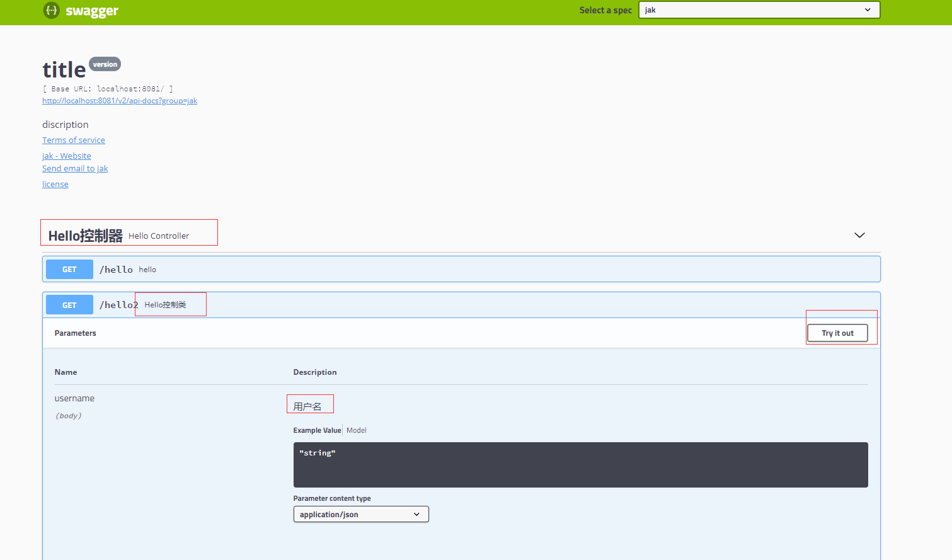Click the (body) parameter location label
Screen dimensions: 952x560
coord(68,416)
